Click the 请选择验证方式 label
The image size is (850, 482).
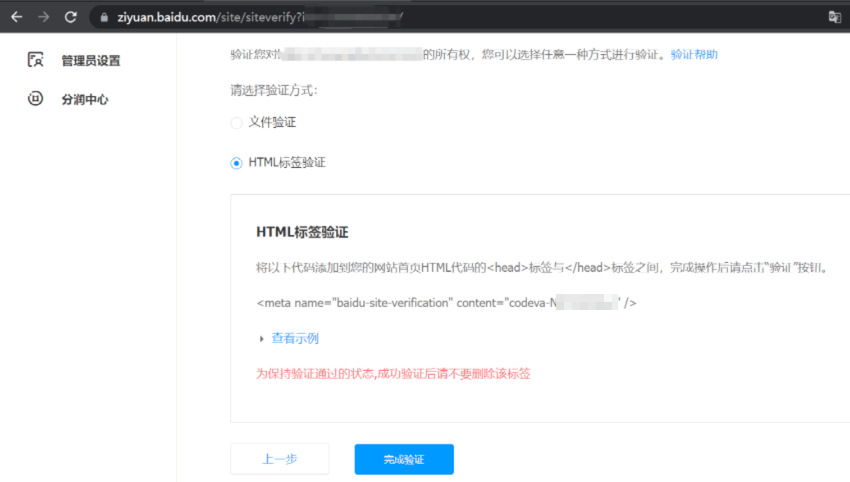click(x=274, y=91)
